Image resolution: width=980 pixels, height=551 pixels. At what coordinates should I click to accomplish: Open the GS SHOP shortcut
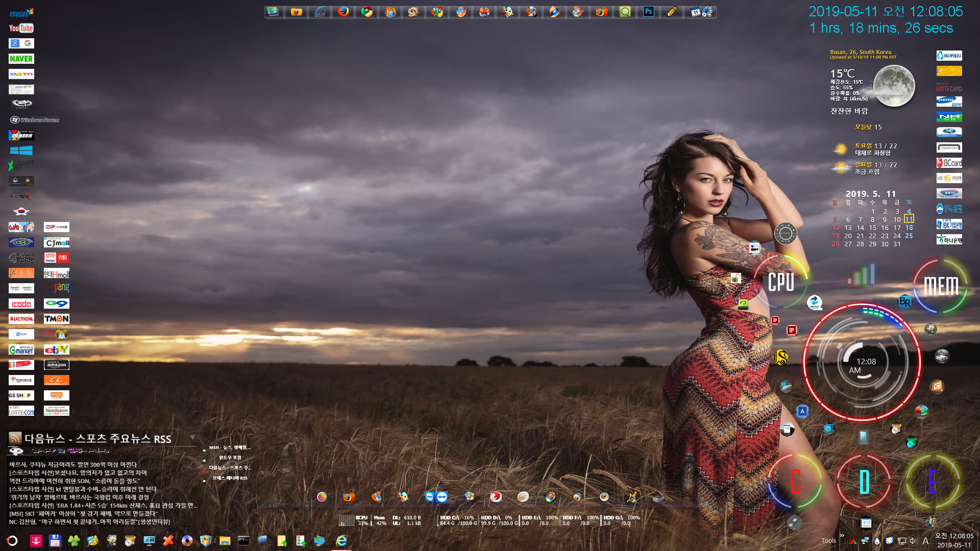point(21,395)
